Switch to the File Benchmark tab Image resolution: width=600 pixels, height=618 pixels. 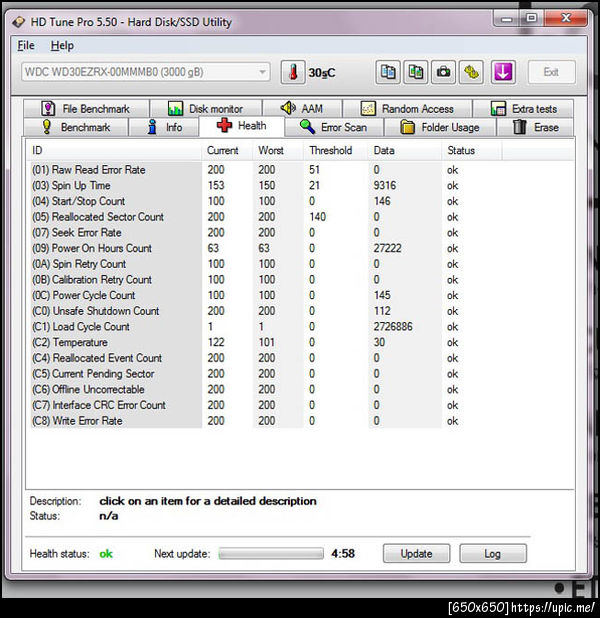(86, 108)
